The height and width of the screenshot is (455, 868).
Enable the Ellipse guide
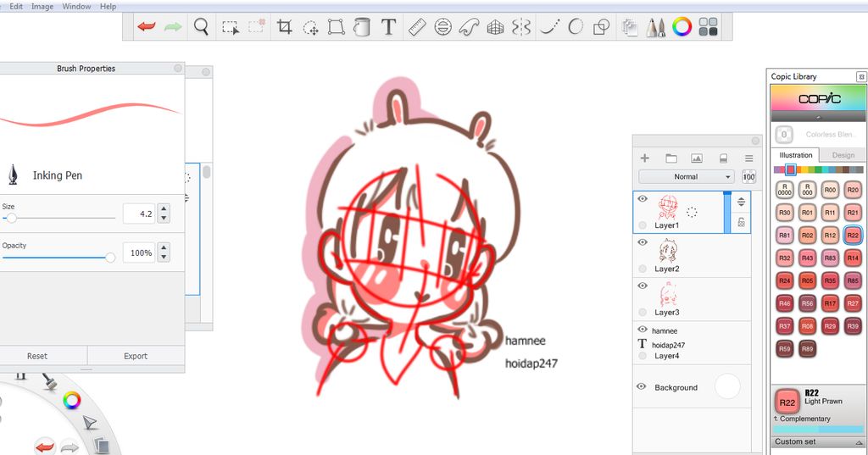(x=442, y=26)
